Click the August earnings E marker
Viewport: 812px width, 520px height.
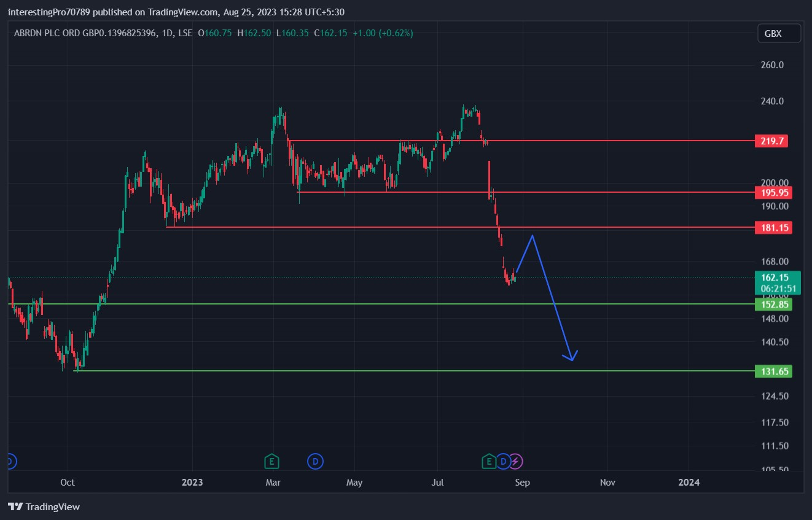coord(489,461)
